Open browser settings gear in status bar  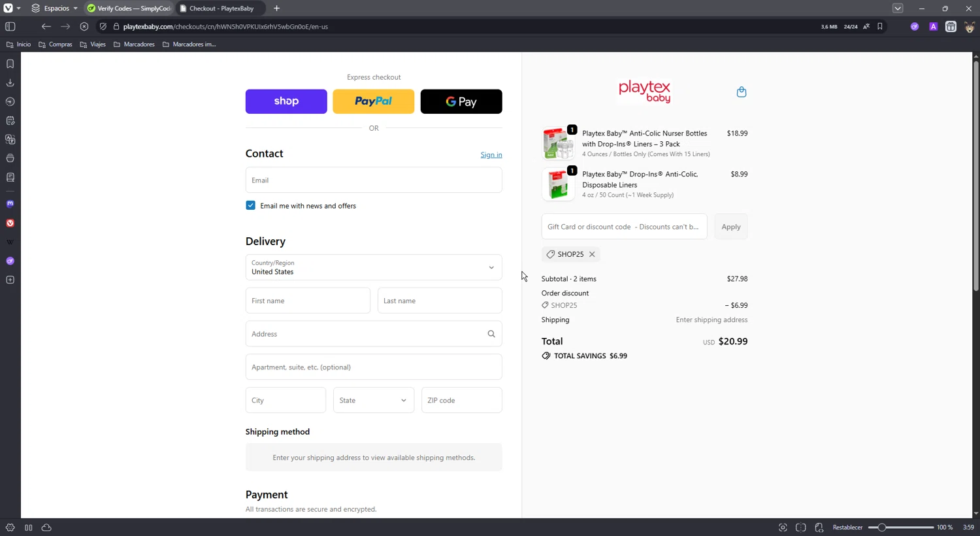[10, 528]
